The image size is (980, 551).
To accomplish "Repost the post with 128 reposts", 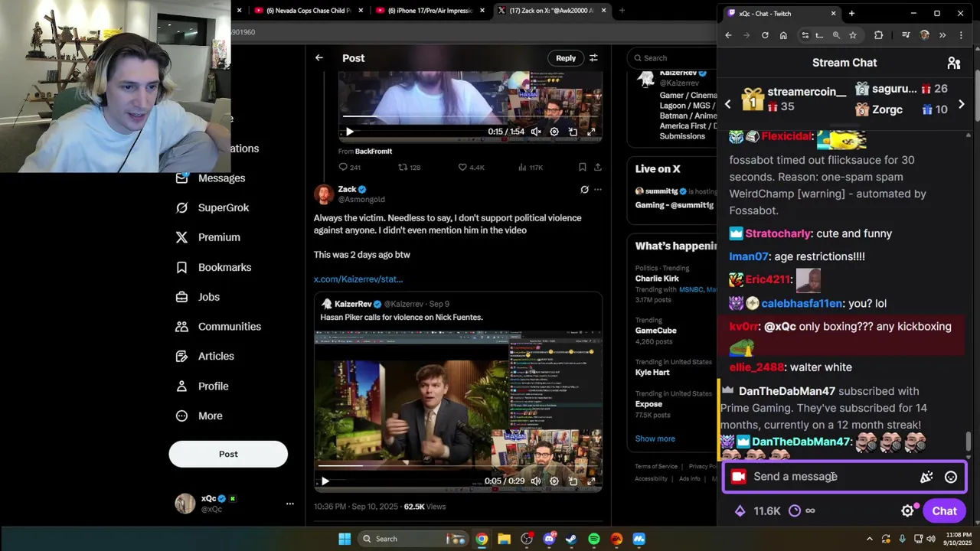I will click(410, 167).
